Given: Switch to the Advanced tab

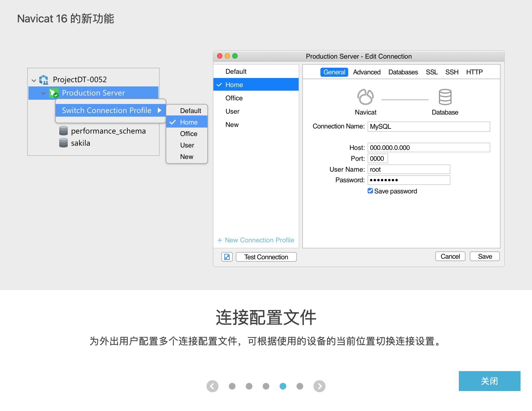Looking at the screenshot, I should [367, 72].
